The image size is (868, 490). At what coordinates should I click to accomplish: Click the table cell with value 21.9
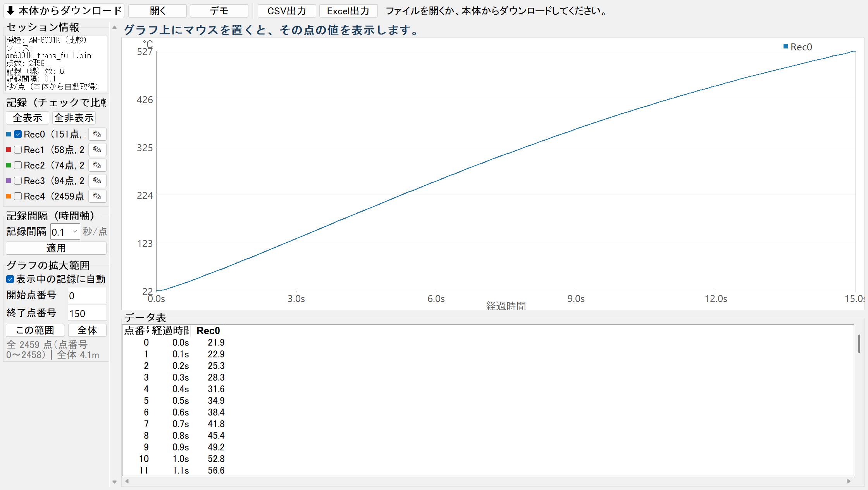click(x=216, y=342)
